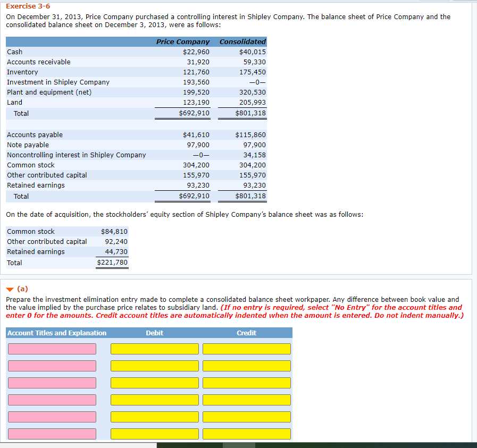The height and width of the screenshot is (448, 477).
Task: Click Noncontrolling interest in Shipley Company label
Action: coord(77,155)
